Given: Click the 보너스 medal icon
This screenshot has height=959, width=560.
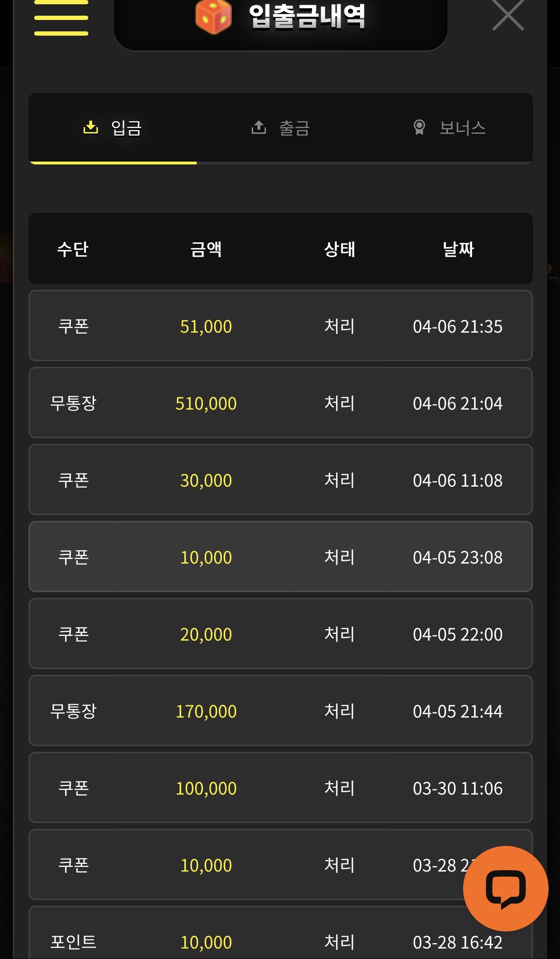Looking at the screenshot, I should pyautogui.click(x=419, y=127).
